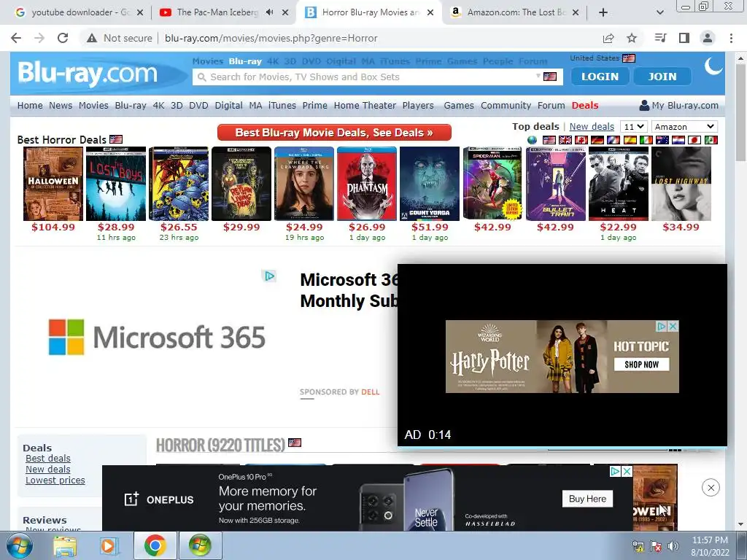Switch to Amazon The Lost Boys tab
The image size is (747, 560).
tap(515, 12)
